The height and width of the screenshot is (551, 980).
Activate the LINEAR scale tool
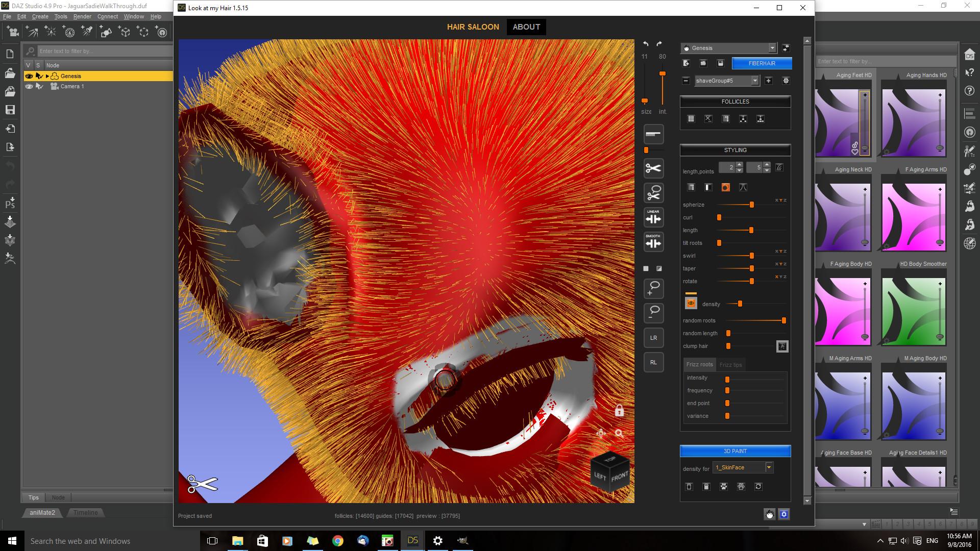click(x=653, y=217)
